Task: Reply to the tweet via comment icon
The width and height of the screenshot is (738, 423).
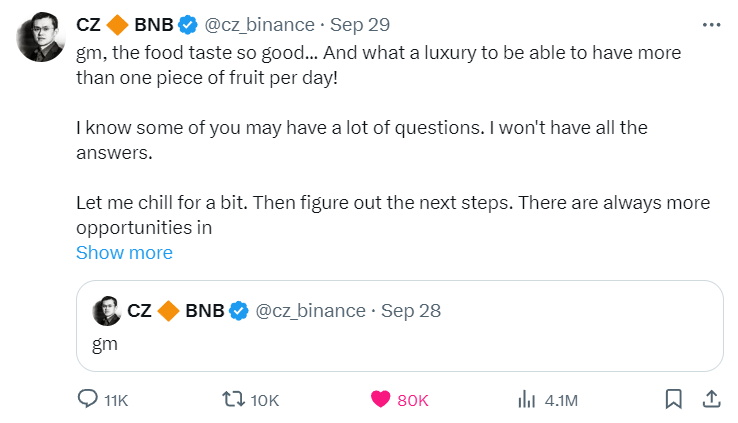Action: (89, 399)
